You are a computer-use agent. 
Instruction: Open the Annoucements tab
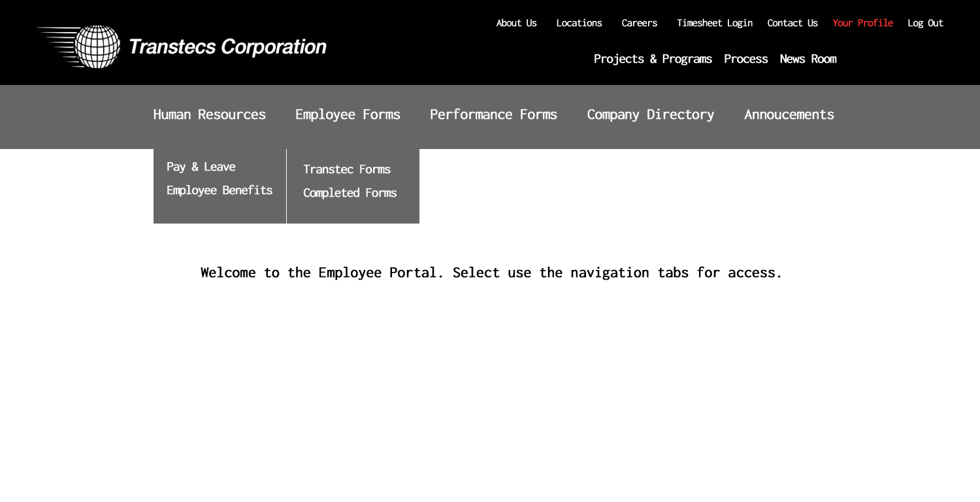(x=789, y=114)
